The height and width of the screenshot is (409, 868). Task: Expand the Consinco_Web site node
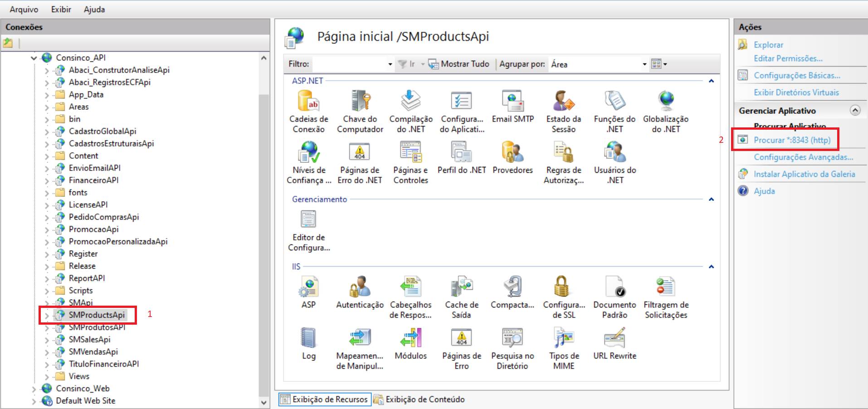tap(34, 389)
